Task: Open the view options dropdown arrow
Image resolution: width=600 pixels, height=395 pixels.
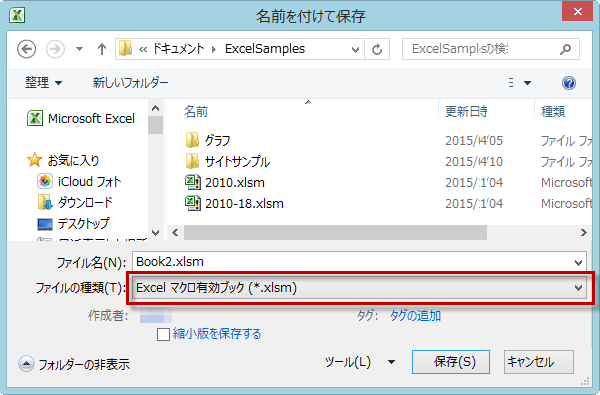Action: [528, 83]
